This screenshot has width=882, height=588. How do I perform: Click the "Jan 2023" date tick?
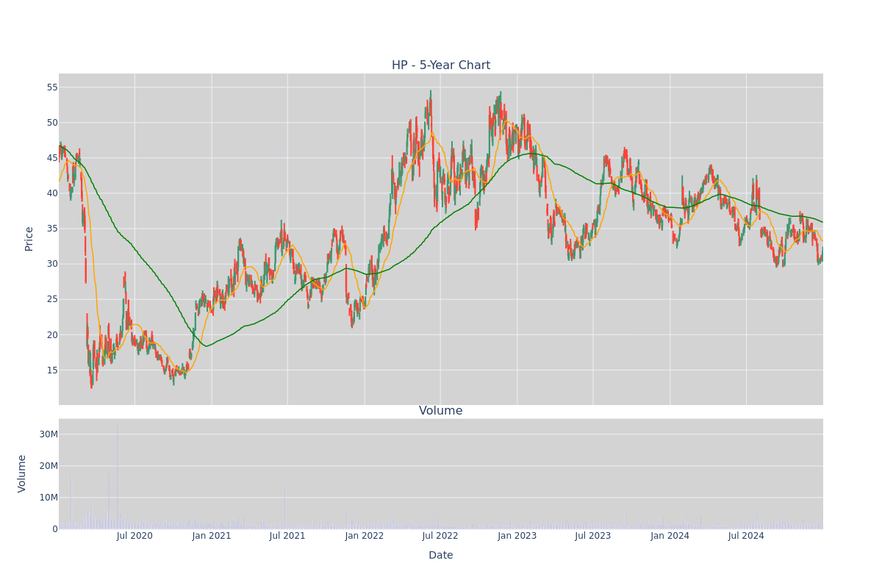[x=517, y=536]
